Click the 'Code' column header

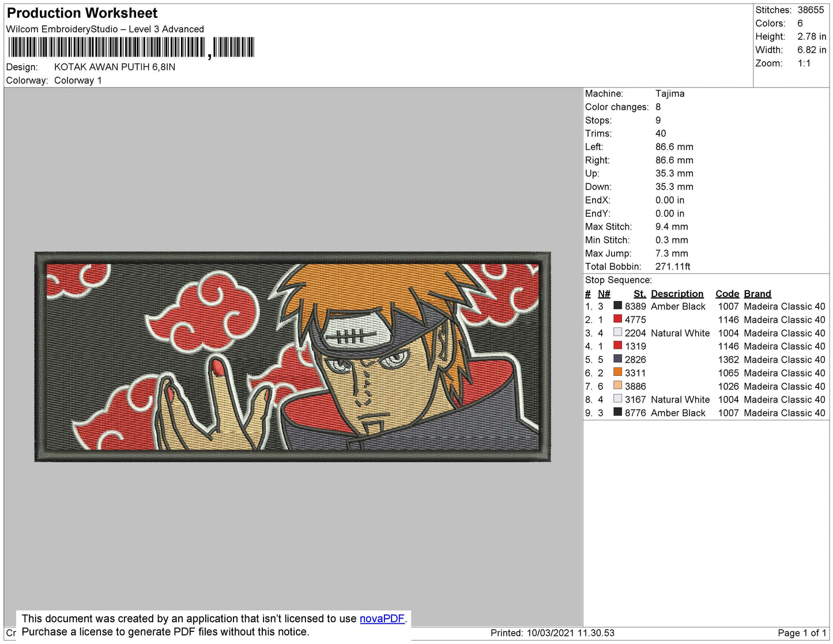tap(728, 293)
